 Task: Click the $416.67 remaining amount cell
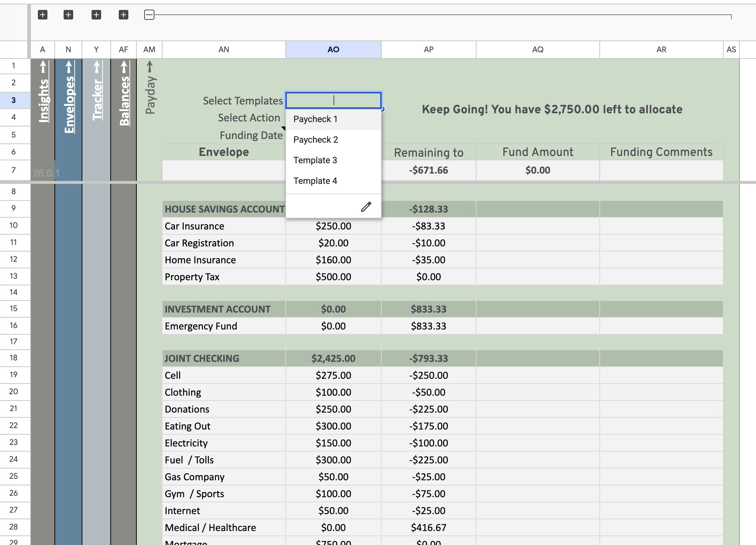(x=429, y=528)
